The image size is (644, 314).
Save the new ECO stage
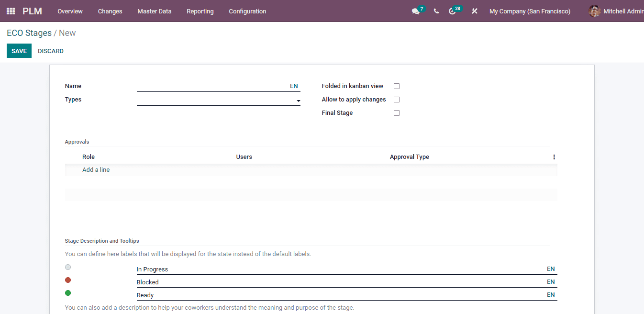(19, 50)
